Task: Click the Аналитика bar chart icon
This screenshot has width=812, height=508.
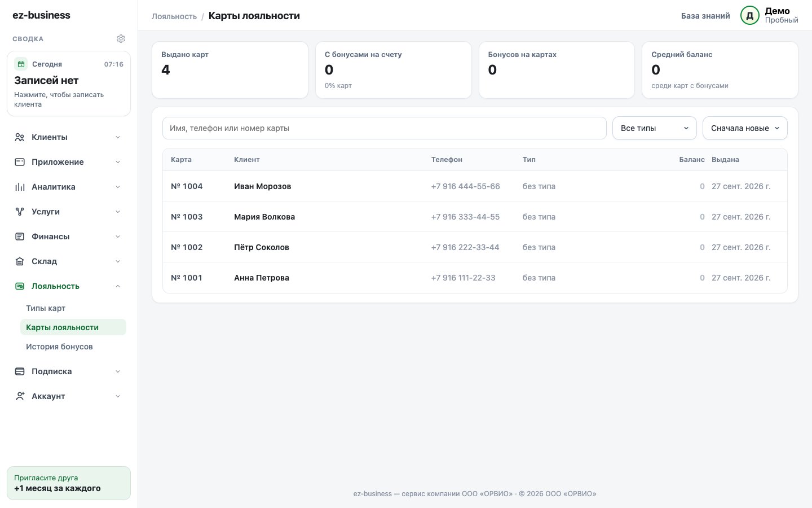Action: click(20, 187)
